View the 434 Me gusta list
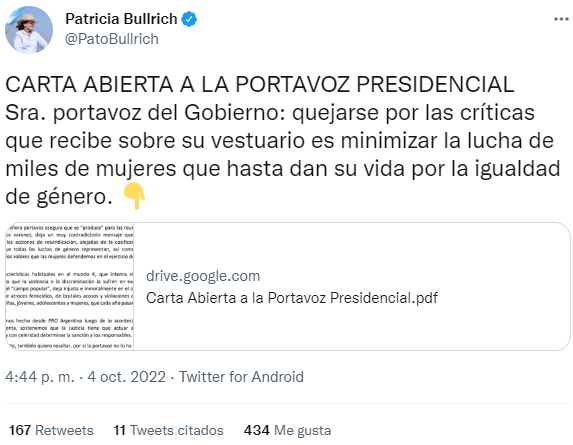The width and height of the screenshot is (573, 445). coord(288,430)
